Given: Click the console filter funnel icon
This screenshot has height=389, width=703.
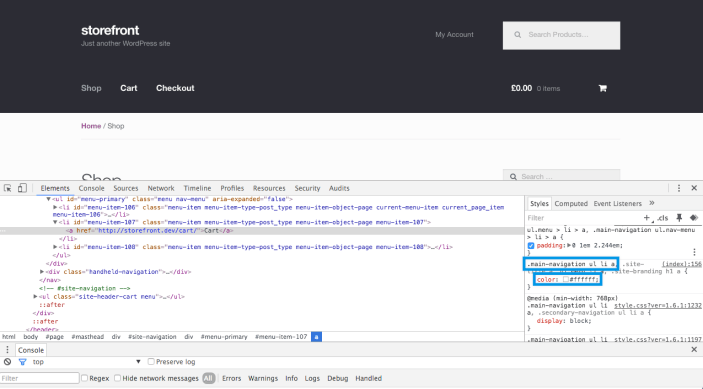Looking at the screenshot, I should (22, 362).
